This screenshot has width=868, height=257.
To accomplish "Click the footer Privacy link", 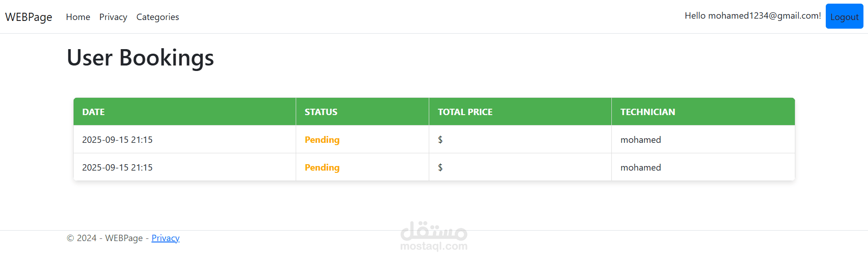I will pyautogui.click(x=165, y=238).
